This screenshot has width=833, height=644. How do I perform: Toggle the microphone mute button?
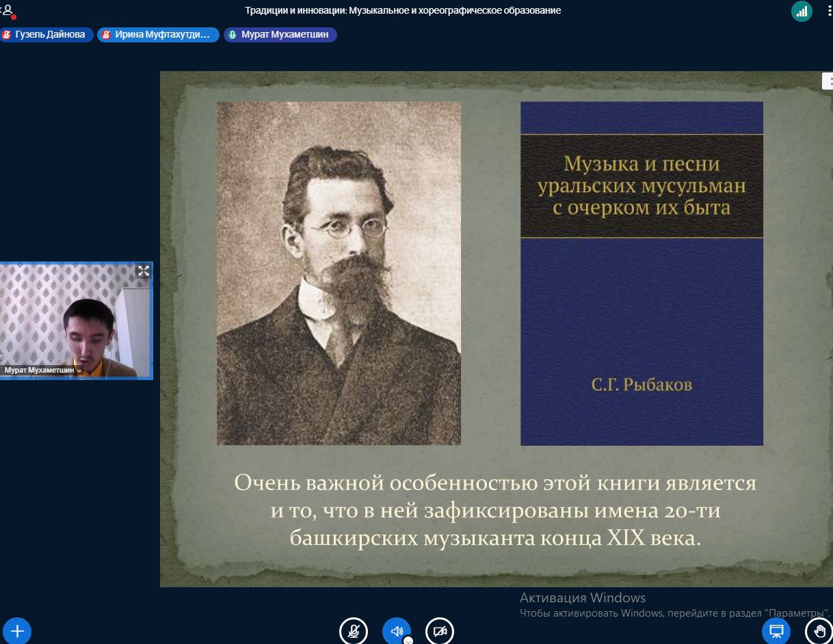coord(354,631)
